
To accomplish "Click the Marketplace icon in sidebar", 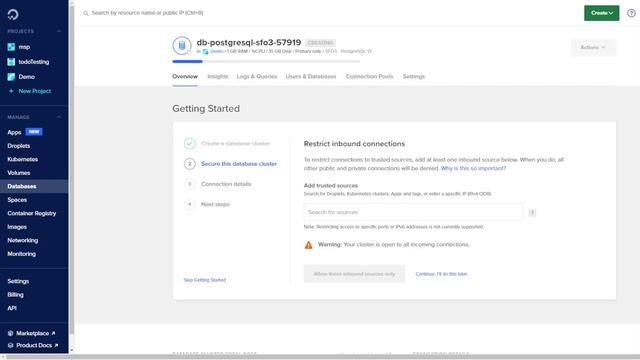I will pyautogui.click(x=11, y=333).
